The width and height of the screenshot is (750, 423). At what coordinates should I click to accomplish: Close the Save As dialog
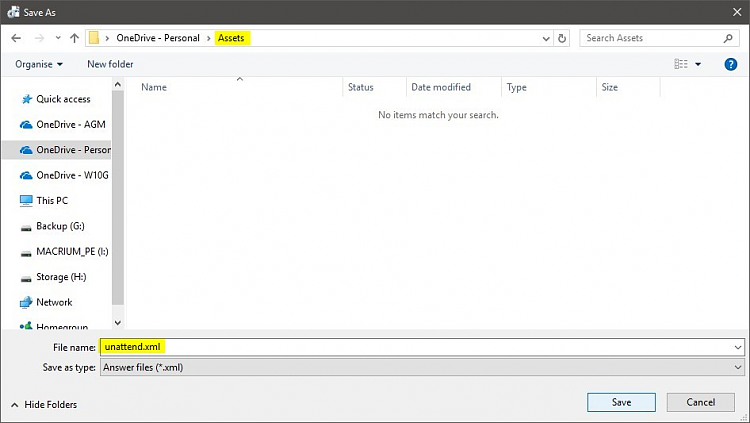pyautogui.click(x=737, y=12)
